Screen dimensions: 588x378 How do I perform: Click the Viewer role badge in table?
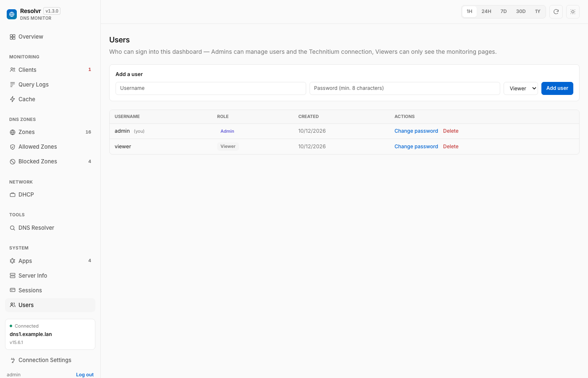228,147
